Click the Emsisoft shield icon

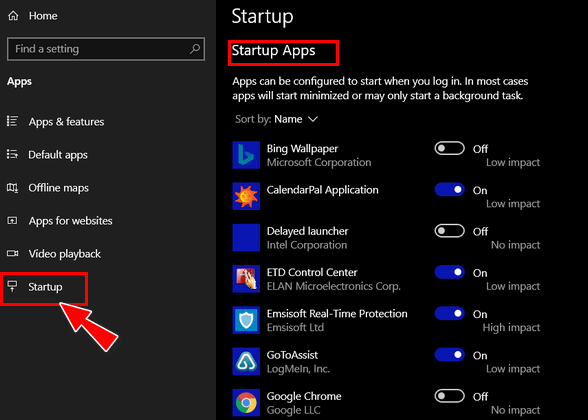coord(246,320)
